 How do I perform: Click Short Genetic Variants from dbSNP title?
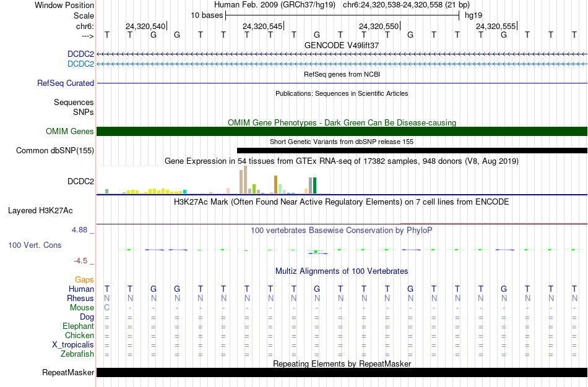342,142
